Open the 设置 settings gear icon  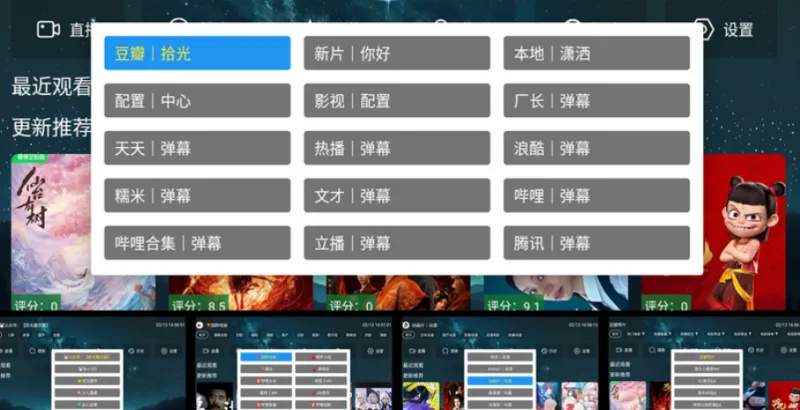click(x=708, y=30)
